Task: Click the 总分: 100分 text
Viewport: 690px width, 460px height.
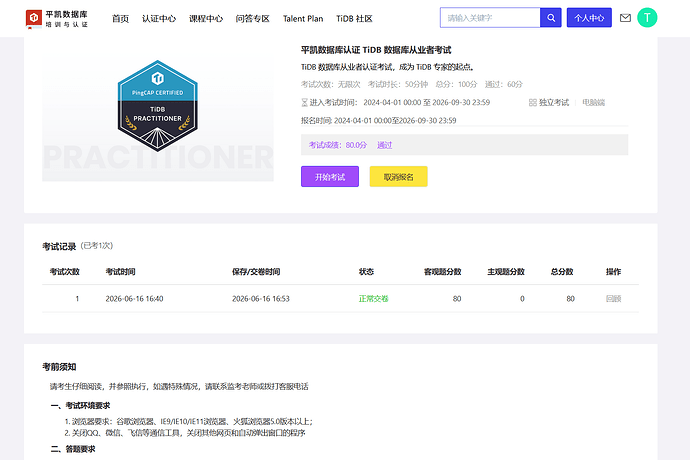Action: (456, 84)
